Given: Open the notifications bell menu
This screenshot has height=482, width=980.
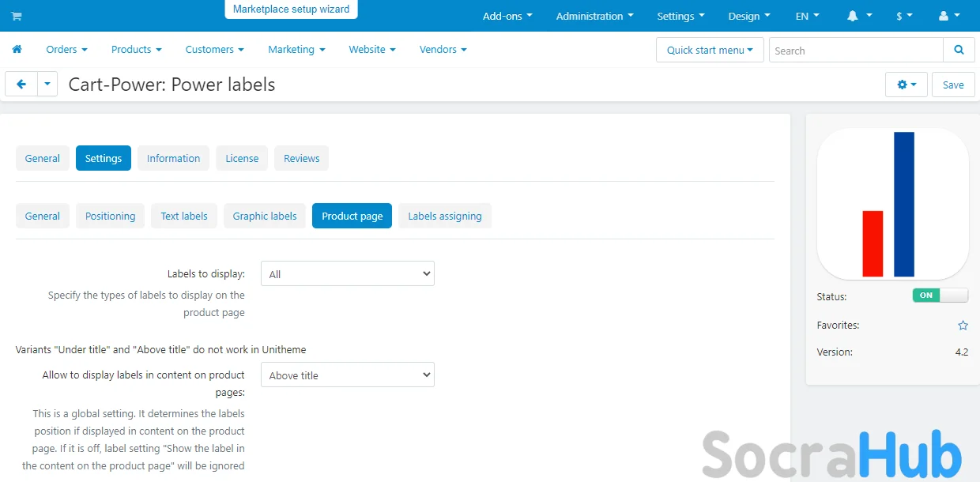Looking at the screenshot, I should [x=859, y=16].
